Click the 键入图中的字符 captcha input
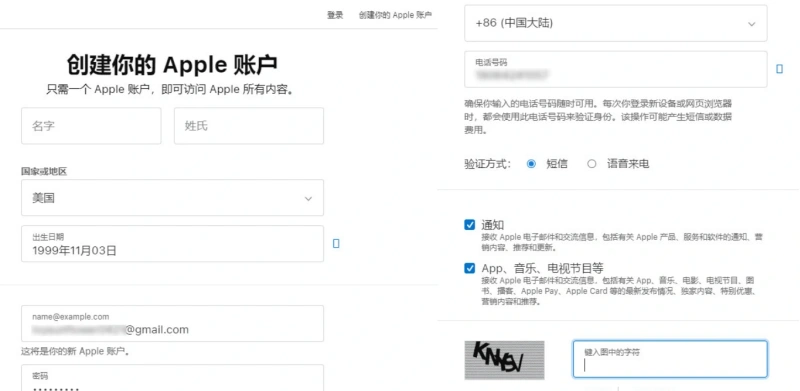 [x=670, y=359]
